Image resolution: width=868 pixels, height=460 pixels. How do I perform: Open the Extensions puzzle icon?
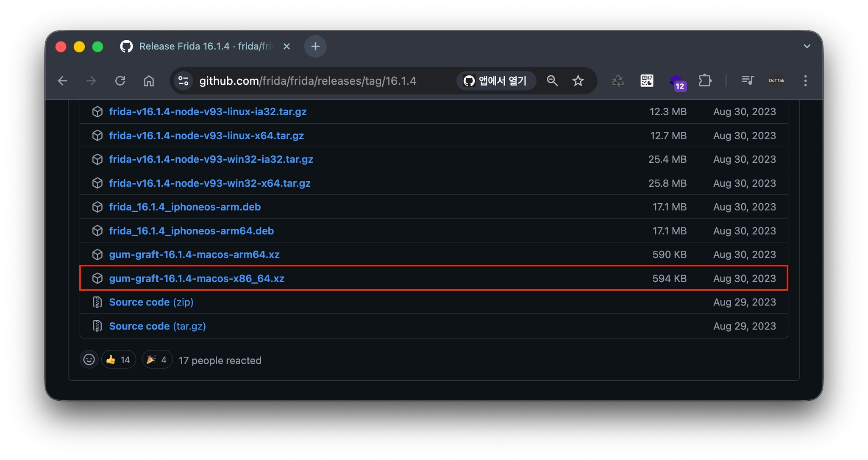(x=705, y=80)
